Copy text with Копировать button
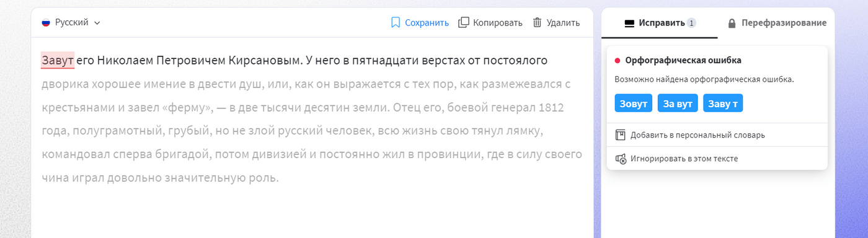This screenshot has height=238, width=868. pos(490,22)
